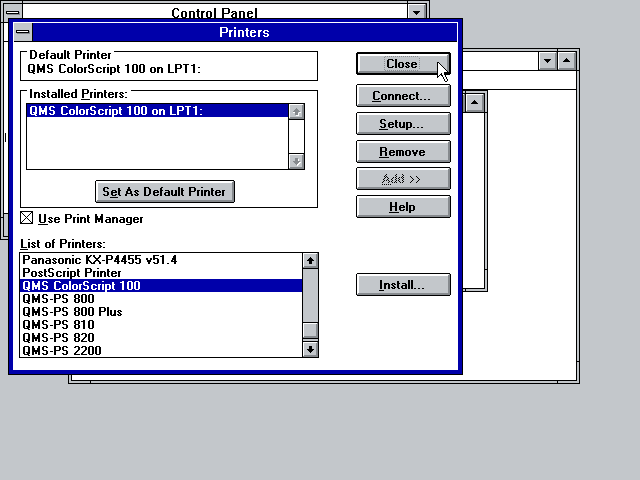The width and height of the screenshot is (640, 480).
Task: Click Installed Printers list scroll down arrow
Action: click(x=296, y=161)
